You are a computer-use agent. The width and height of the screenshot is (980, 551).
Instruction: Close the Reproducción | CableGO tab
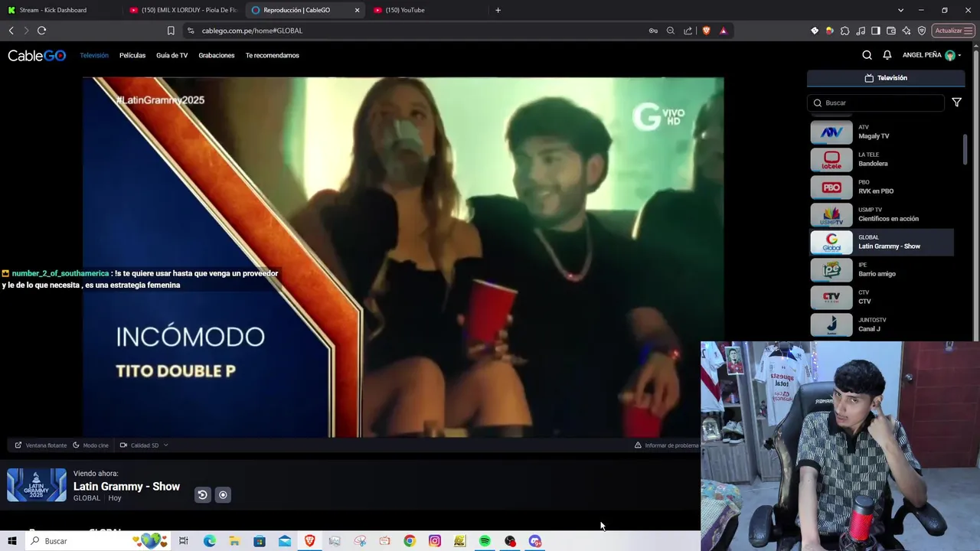pyautogui.click(x=357, y=10)
